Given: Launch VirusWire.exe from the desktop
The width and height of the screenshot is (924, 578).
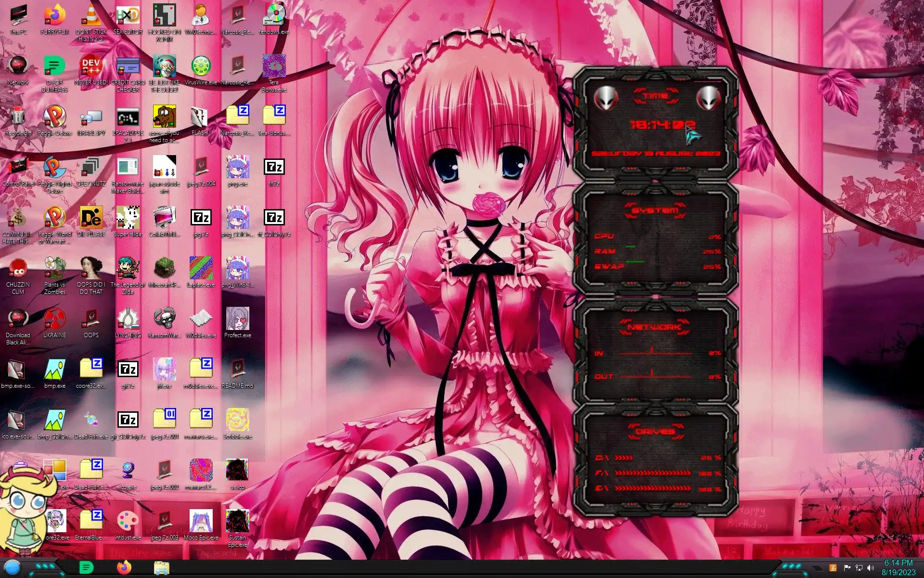Looking at the screenshot, I should pyautogui.click(x=201, y=66).
